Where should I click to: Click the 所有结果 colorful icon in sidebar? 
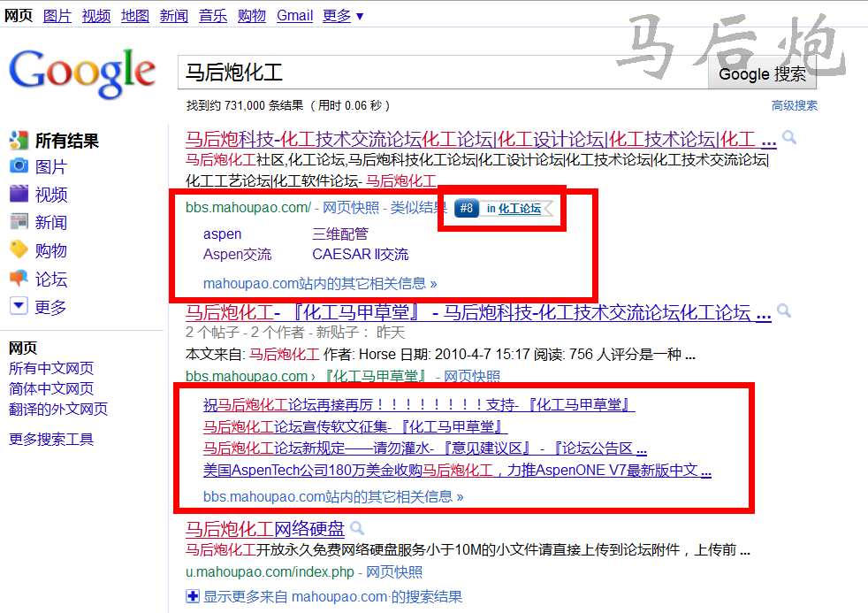(19, 141)
